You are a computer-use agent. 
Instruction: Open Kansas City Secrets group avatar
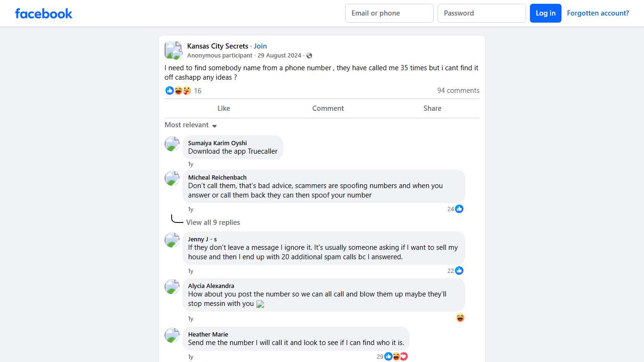pyautogui.click(x=173, y=50)
